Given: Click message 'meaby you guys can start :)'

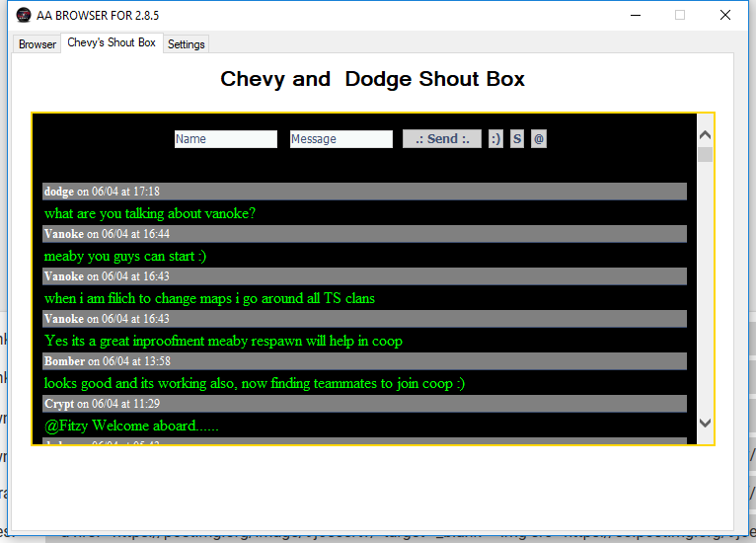Looking at the screenshot, I should click(x=125, y=256).
